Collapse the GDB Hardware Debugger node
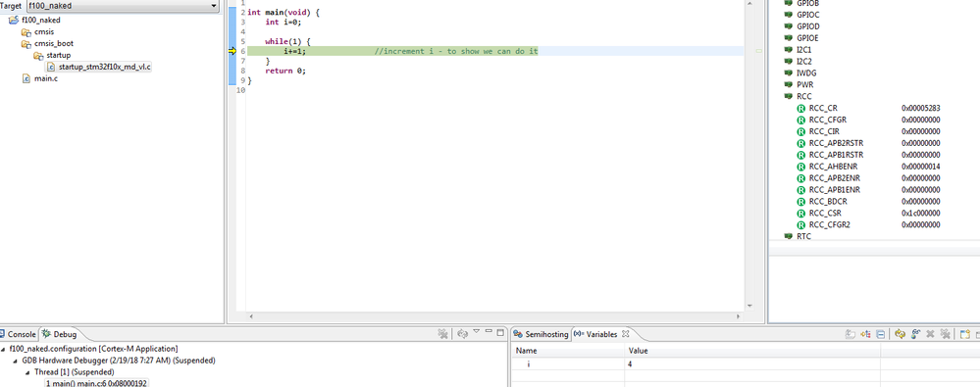This screenshot has height=387, width=980. [15, 361]
